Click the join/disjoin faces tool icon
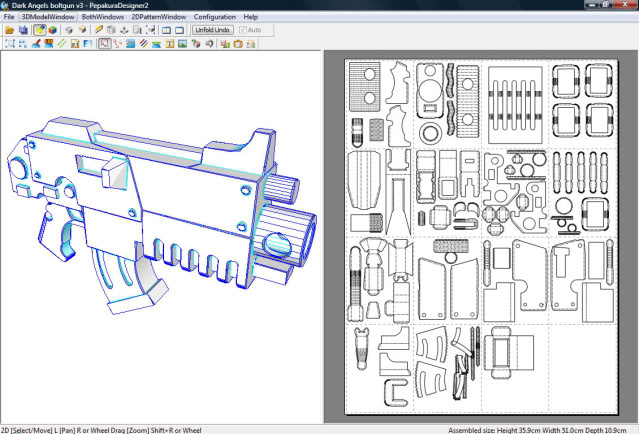 click(119, 44)
